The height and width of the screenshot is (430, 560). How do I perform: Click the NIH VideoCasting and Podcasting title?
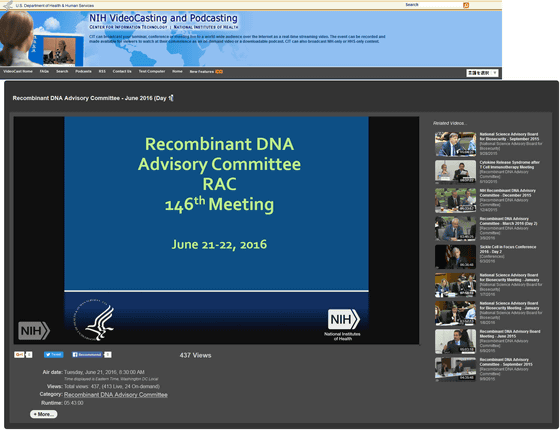coord(163,18)
